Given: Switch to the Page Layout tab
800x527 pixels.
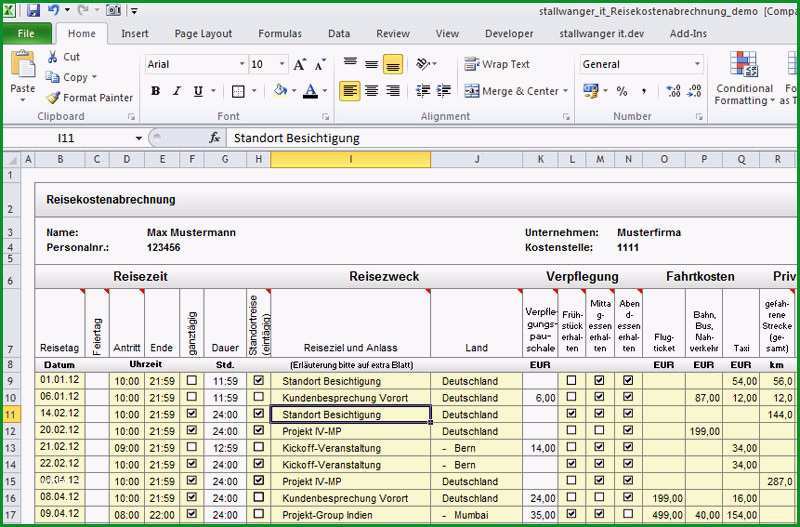Looking at the screenshot, I should (x=203, y=34).
